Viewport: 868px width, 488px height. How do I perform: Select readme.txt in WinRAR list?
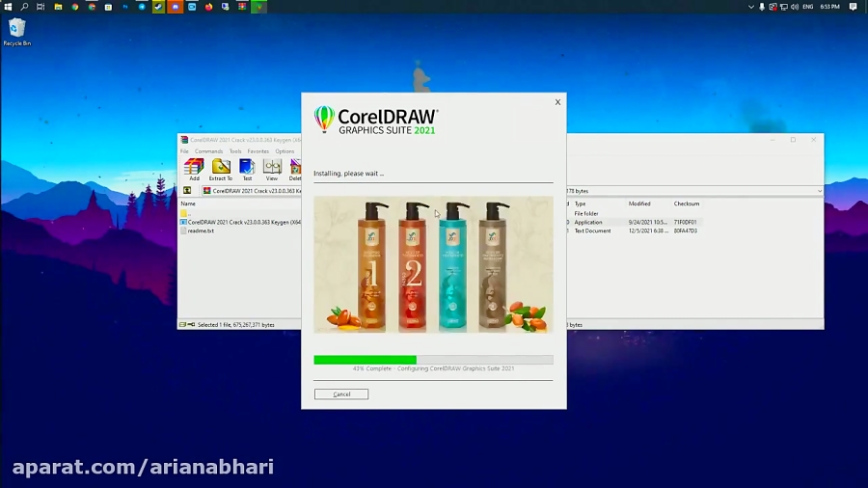pyautogui.click(x=201, y=230)
